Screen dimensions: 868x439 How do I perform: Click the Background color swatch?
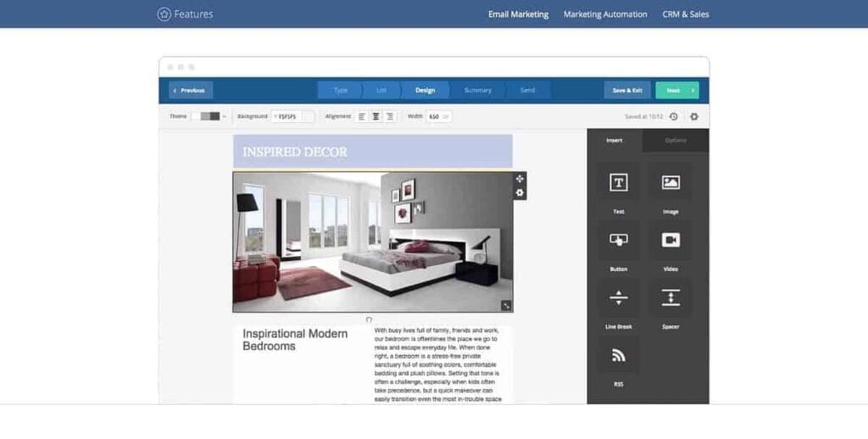[308, 117]
